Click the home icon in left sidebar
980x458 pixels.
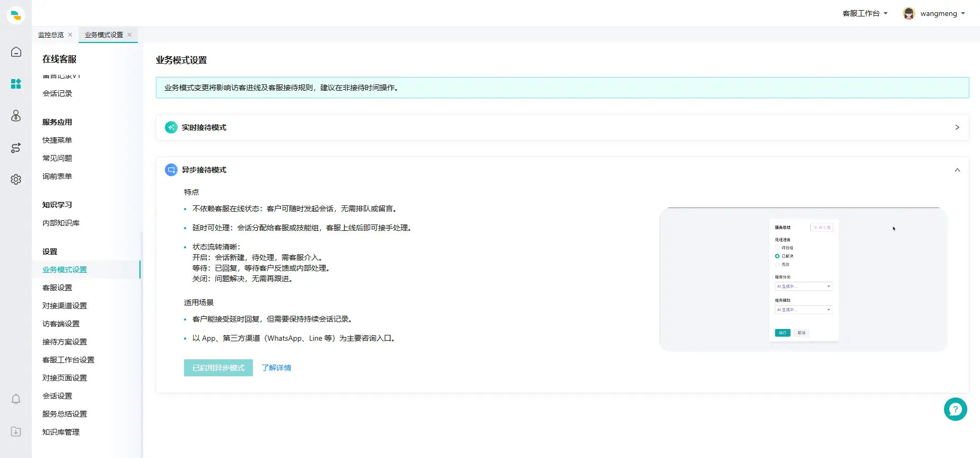coord(16,52)
